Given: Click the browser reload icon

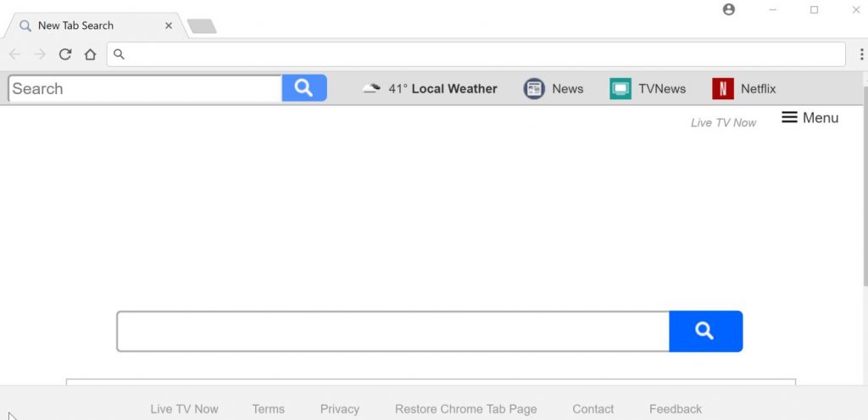Looking at the screenshot, I should (65, 54).
